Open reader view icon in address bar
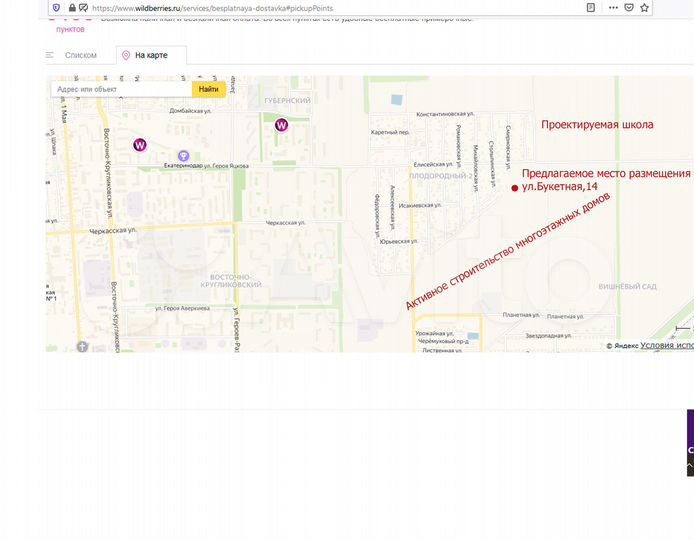The width and height of the screenshot is (694, 540). pos(591,7)
